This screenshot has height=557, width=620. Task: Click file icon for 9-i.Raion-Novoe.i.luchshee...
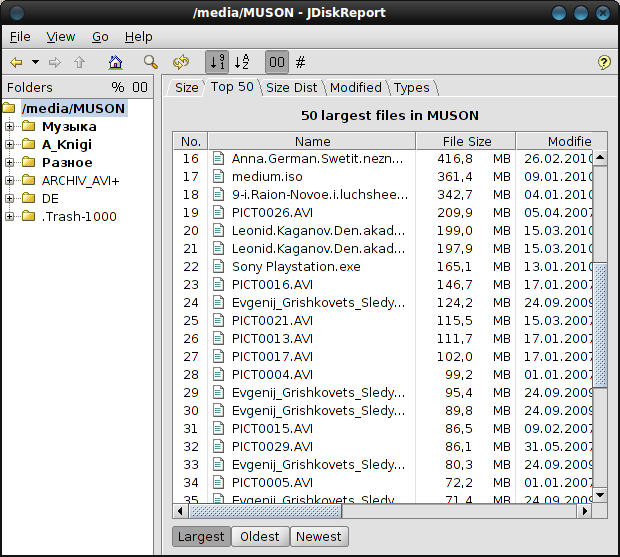tap(218, 194)
